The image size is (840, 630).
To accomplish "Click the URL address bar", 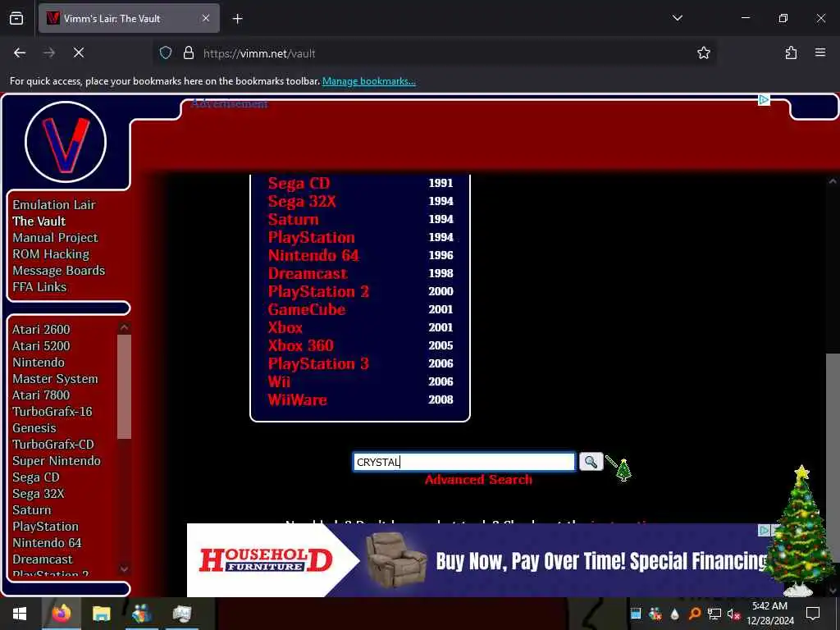I will pos(434,53).
